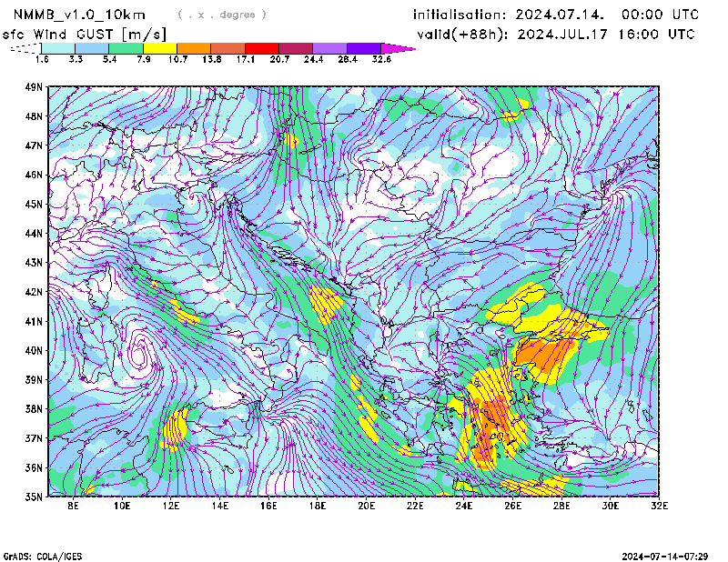728x562 pixels.
Task: Click the 2024-07-14-07:29 timestamp at bottom right
Action: pyautogui.click(x=668, y=555)
